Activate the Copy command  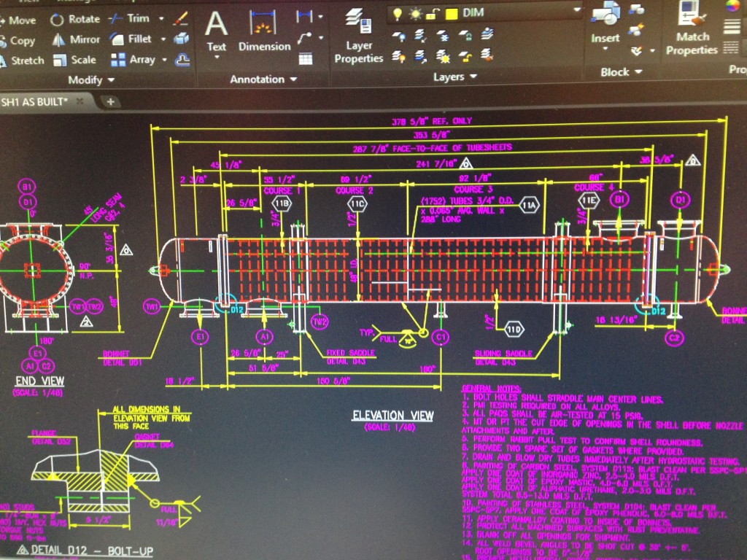tap(22, 40)
